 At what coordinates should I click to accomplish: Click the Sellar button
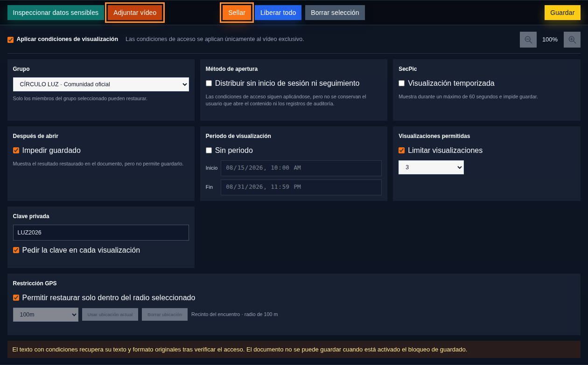237,13
